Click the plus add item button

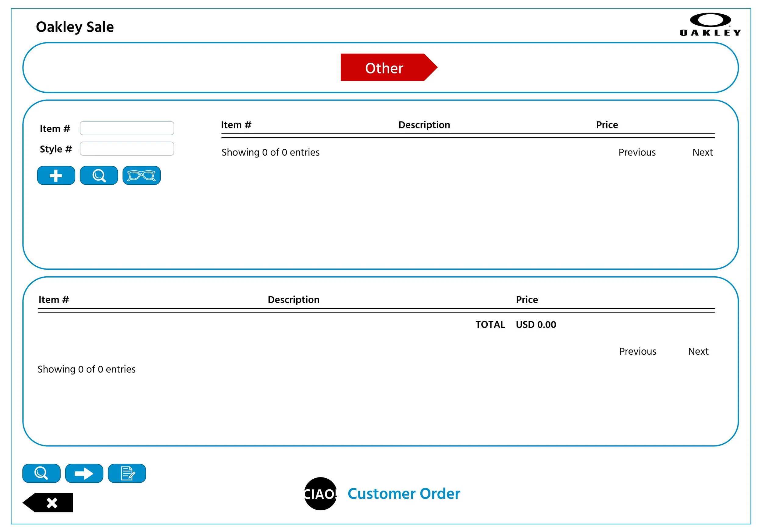(x=56, y=176)
